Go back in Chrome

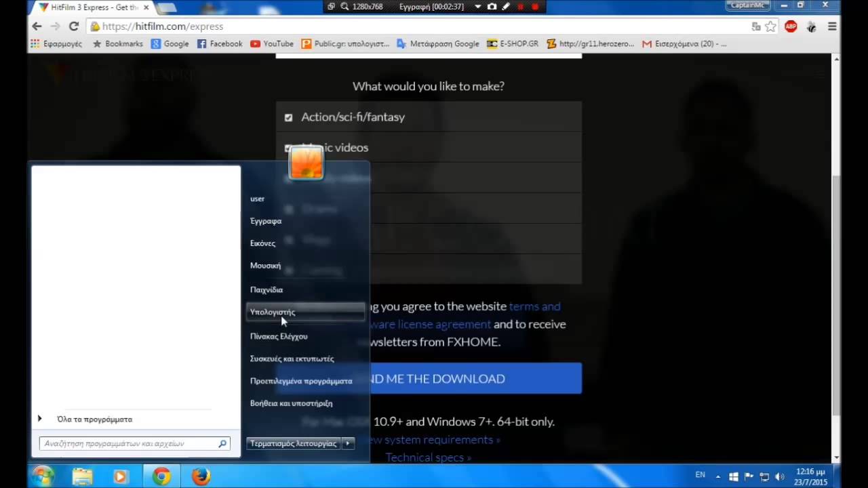tap(37, 26)
